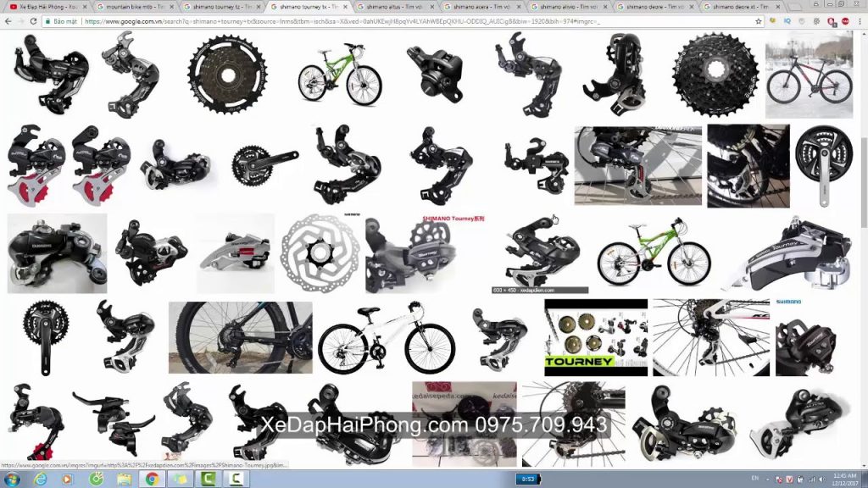The height and width of the screenshot is (488, 868).
Task: Open the black cassette cogs image
Action: 715,75
